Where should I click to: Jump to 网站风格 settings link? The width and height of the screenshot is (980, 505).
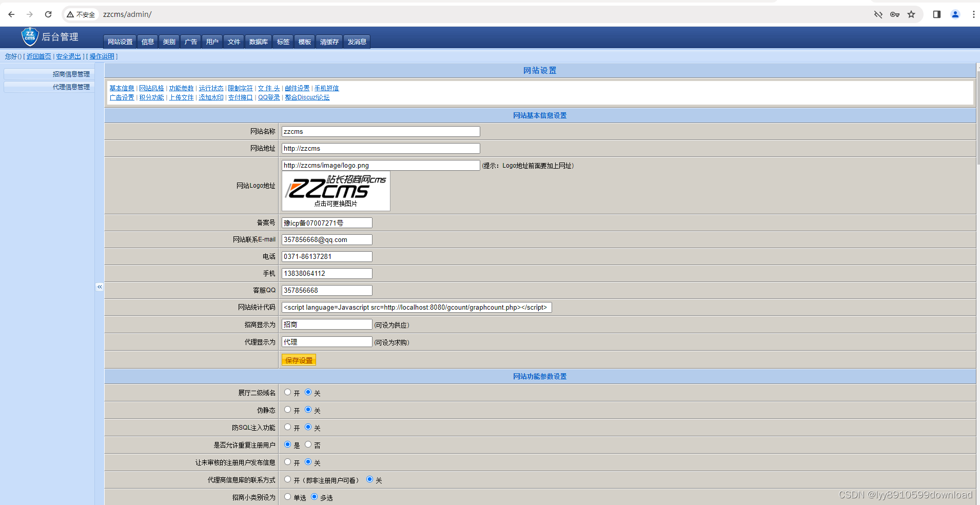point(152,88)
